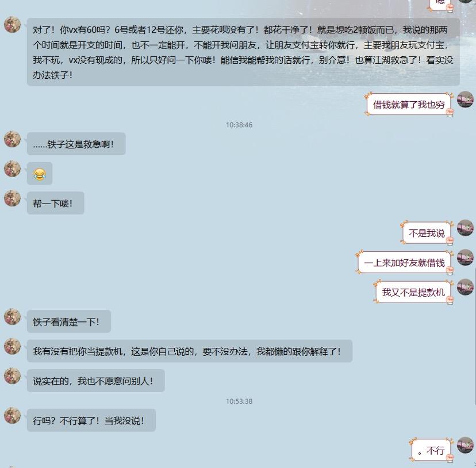Click avatar beside "帮一下喽!" message
The image size is (476, 468).
(x=13, y=198)
